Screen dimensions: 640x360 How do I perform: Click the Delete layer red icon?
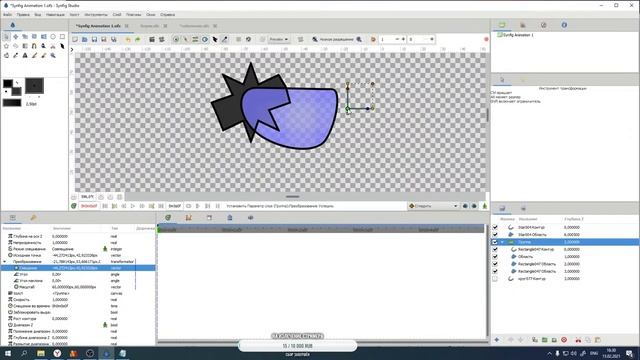click(564, 340)
